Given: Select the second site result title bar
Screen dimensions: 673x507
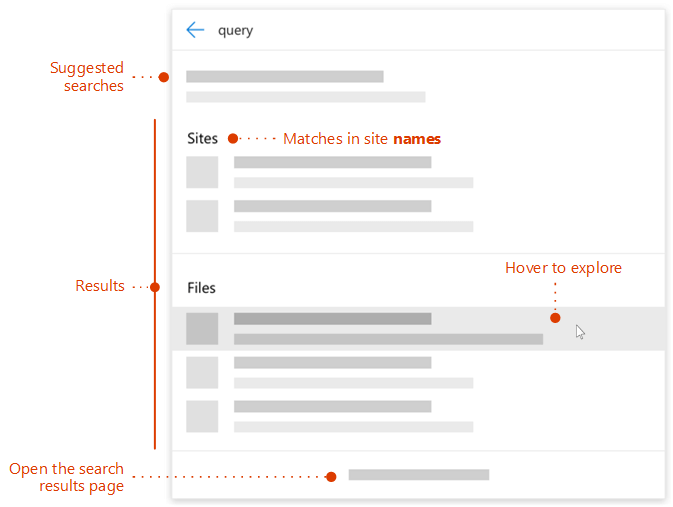Looking at the screenshot, I should click(332, 206).
